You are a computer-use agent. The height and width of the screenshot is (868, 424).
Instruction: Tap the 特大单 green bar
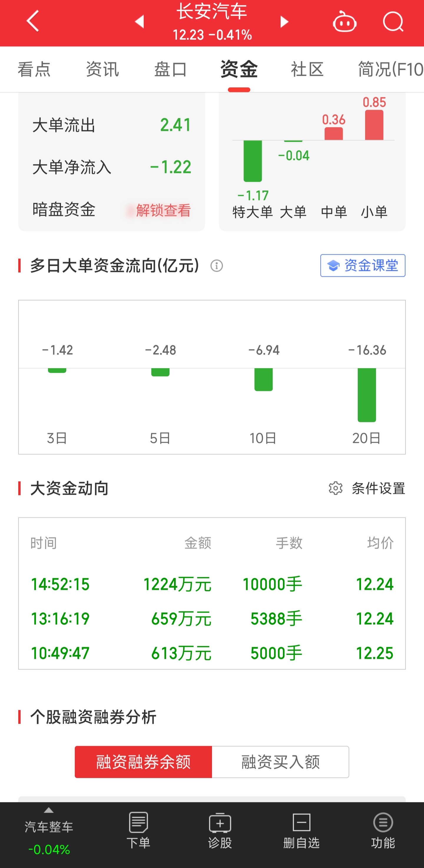pyautogui.click(x=253, y=161)
